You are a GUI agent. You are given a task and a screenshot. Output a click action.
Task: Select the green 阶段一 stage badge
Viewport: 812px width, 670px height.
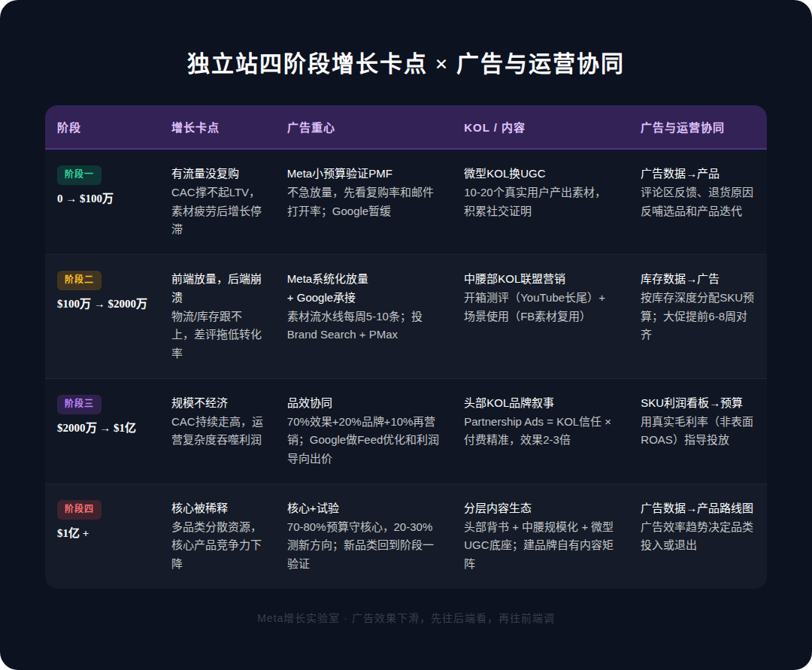pyautogui.click(x=79, y=174)
